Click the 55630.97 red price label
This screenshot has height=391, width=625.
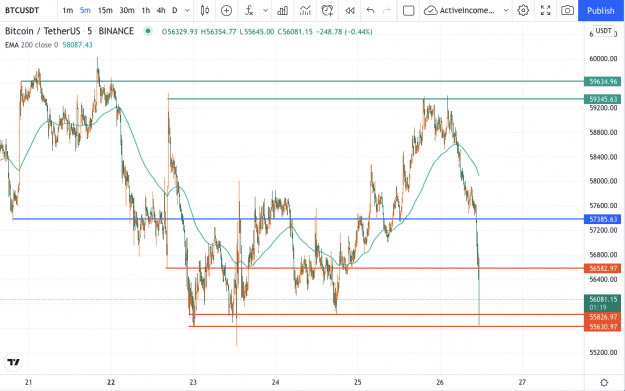(602, 327)
